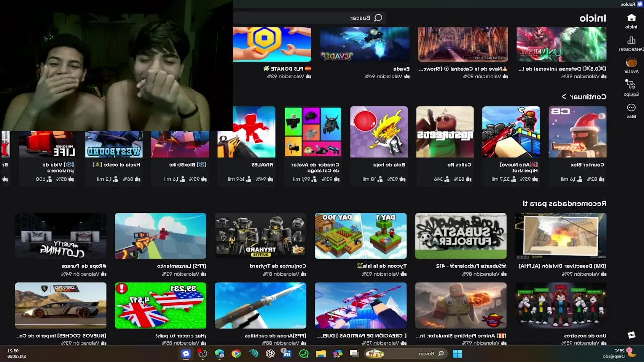Open the Ropa de Pureza thumbnail

click(x=60, y=236)
